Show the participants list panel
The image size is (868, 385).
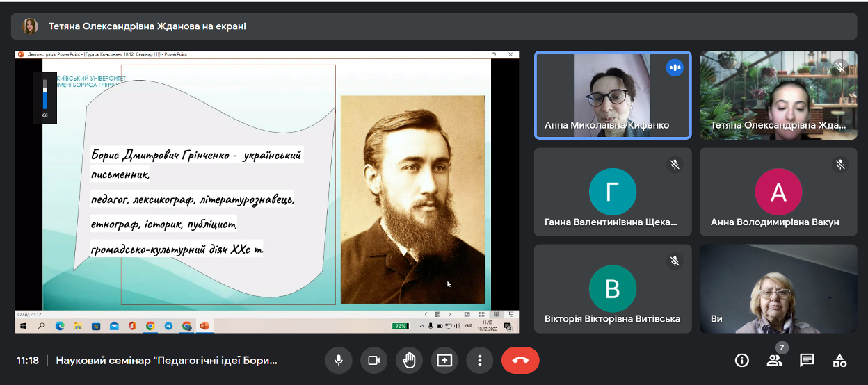774,360
